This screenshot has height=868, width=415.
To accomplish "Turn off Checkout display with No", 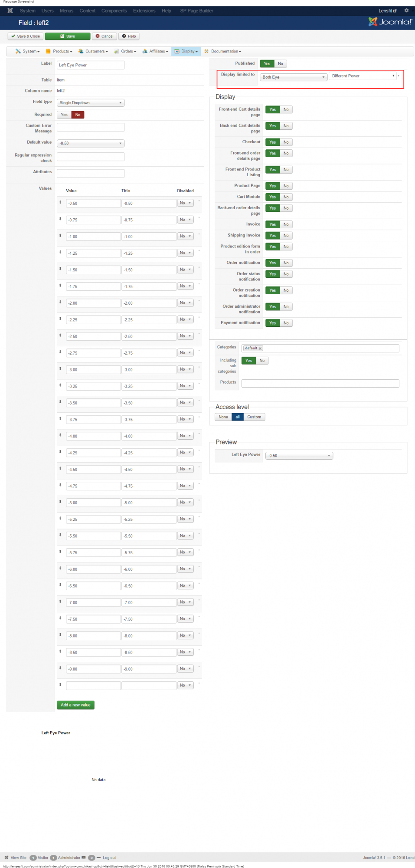I will point(286,142).
